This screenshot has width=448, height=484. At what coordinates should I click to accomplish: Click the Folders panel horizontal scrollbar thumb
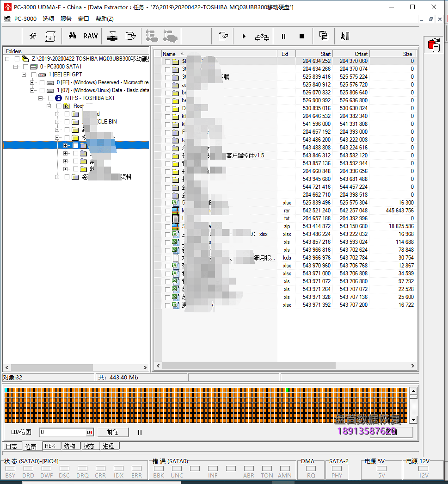tap(52, 368)
